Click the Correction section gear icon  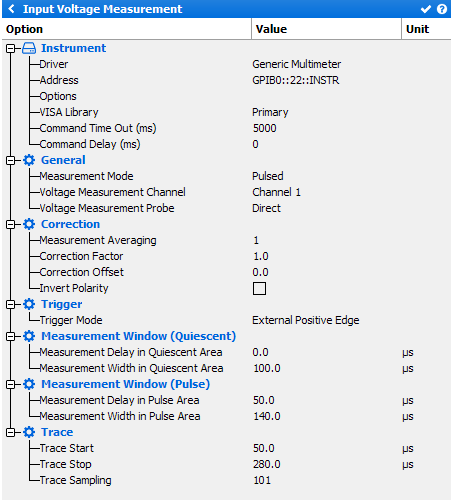[x=29, y=224]
